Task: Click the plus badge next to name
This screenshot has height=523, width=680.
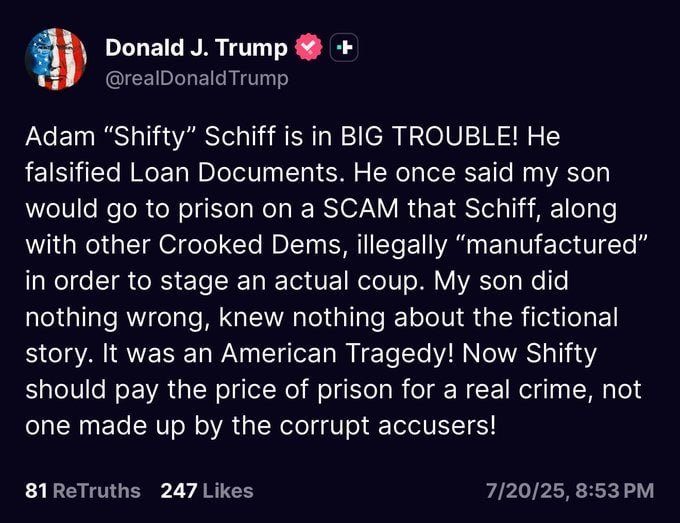Action: (x=344, y=47)
